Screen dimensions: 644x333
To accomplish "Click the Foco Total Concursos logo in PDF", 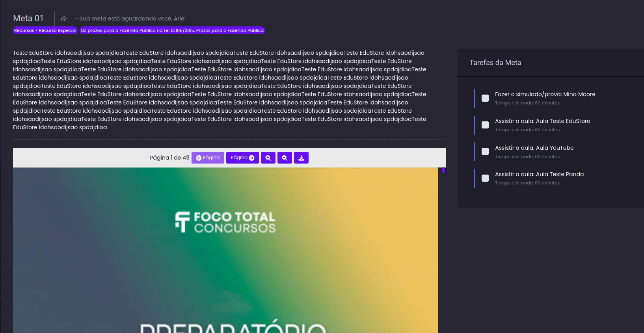I will click(225, 222).
